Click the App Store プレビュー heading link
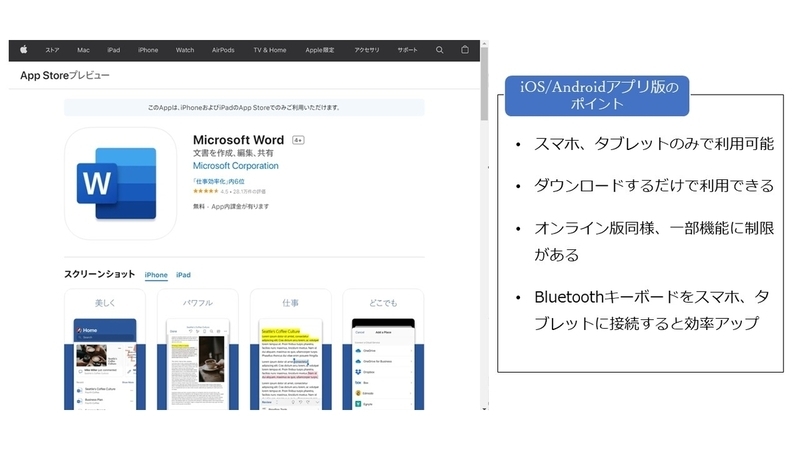This screenshot has width=800, height=450. point(65,76)
